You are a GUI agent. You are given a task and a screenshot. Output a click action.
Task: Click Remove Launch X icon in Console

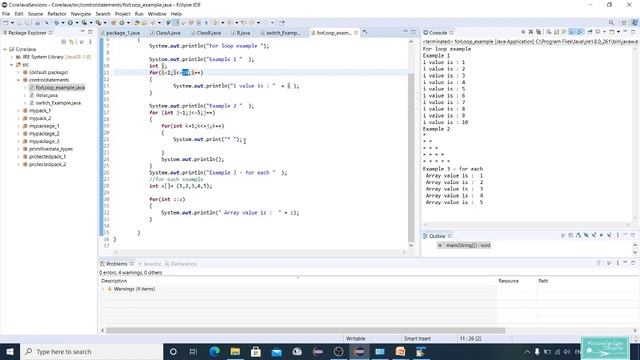531,32
